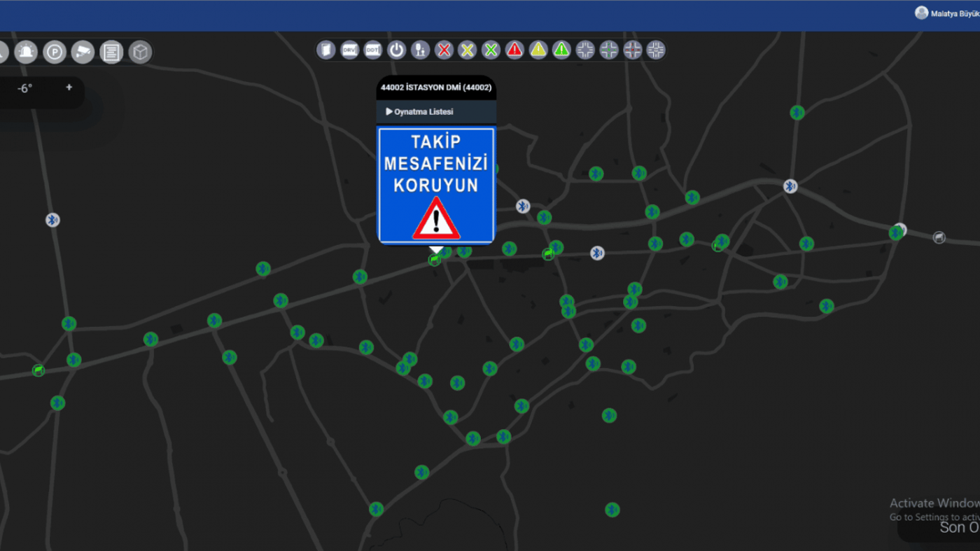Open the document list icon
The width and height of the screenshot is (980, 551).
click(x=111, y=52)
